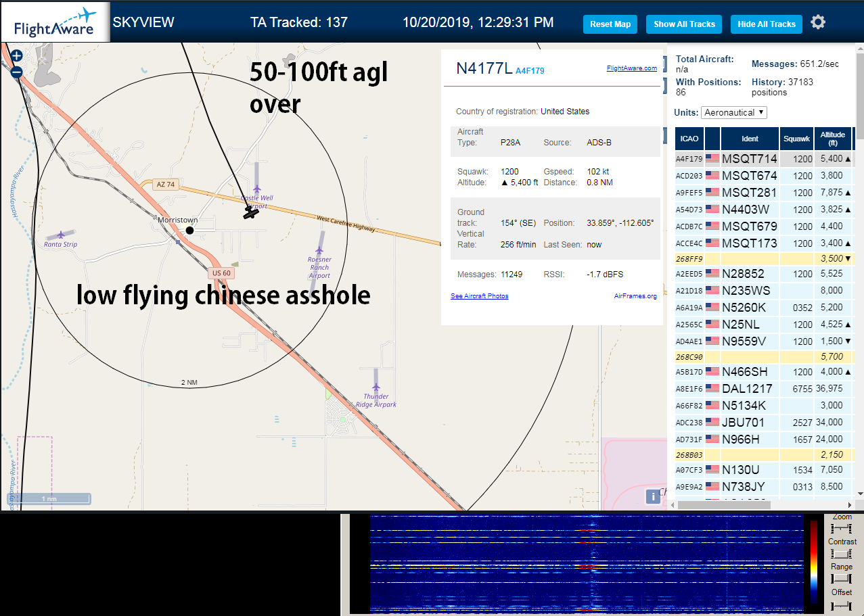Select the MSQT714 row in the aircraft table
This screenshot has height=616, width=864.
pyautogui.click(x=764, y=159)
